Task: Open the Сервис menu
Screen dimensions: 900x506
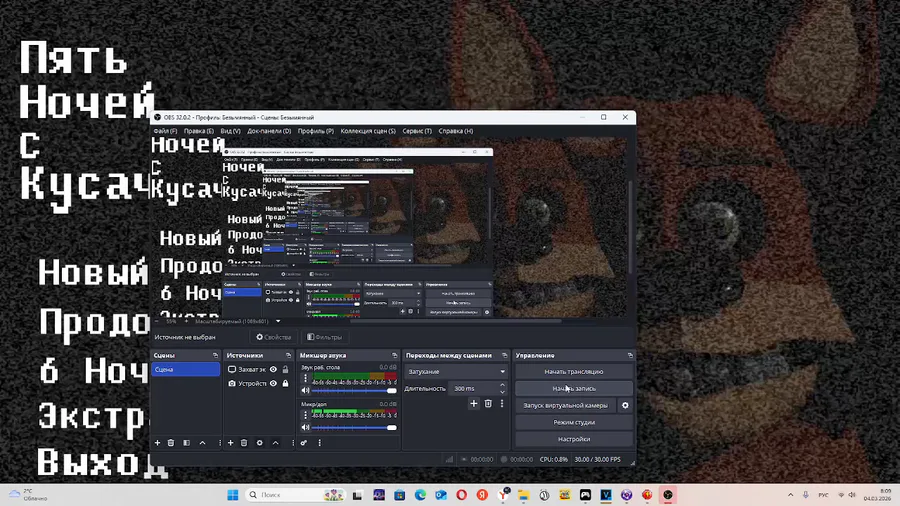Action: pos(417,131)
